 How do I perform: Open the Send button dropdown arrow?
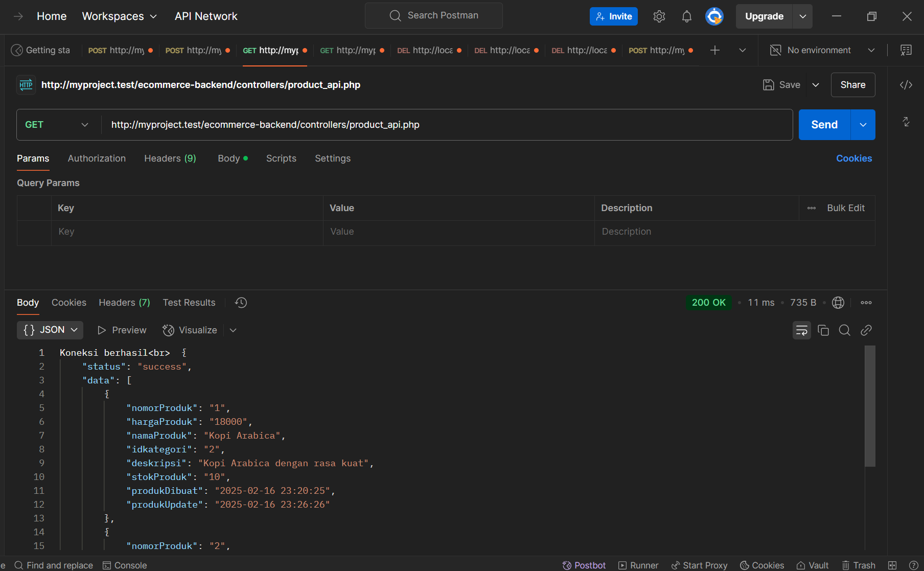(x=863, y=125)
